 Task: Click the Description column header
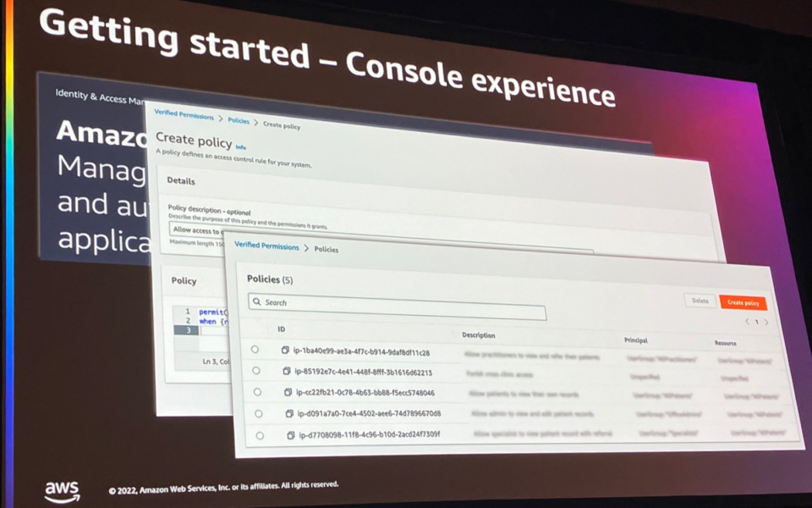point(479,335)
